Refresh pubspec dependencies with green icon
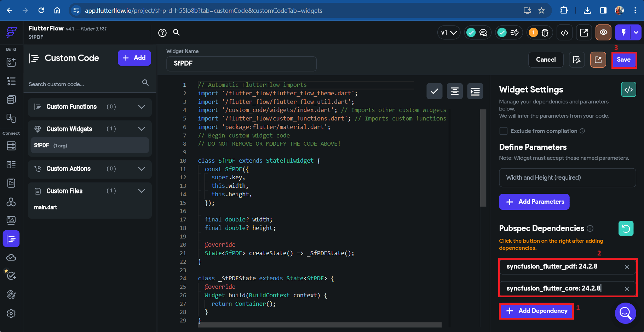The image size is (644, 332). pyautogui.click(x=626, y=229)
